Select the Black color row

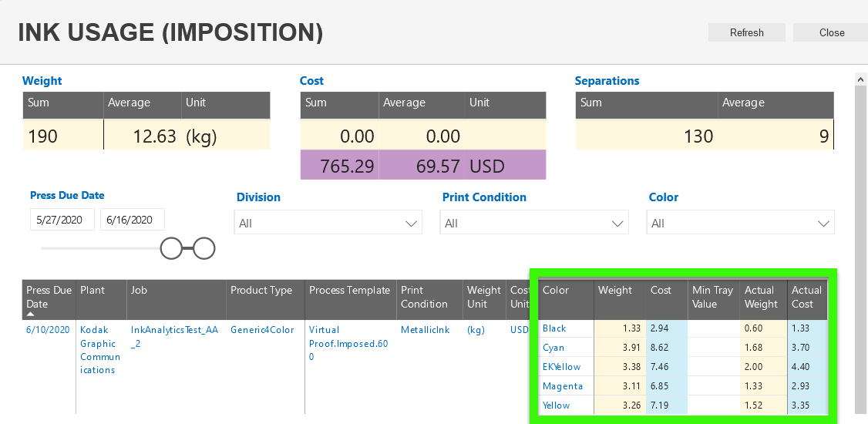[x=554, y=328]
